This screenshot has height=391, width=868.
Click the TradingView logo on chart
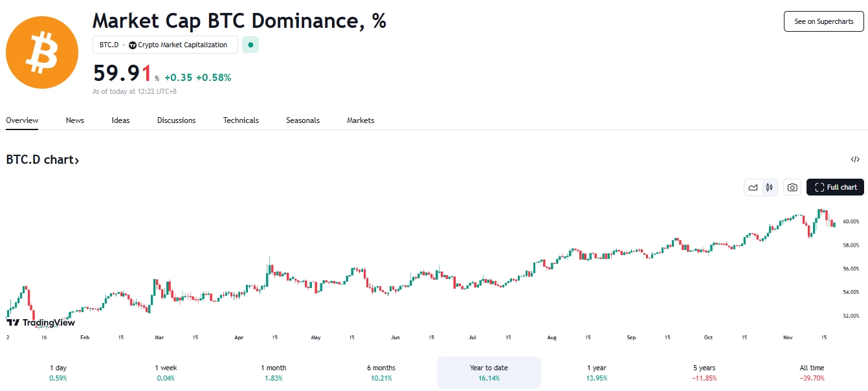click(41, 322)
